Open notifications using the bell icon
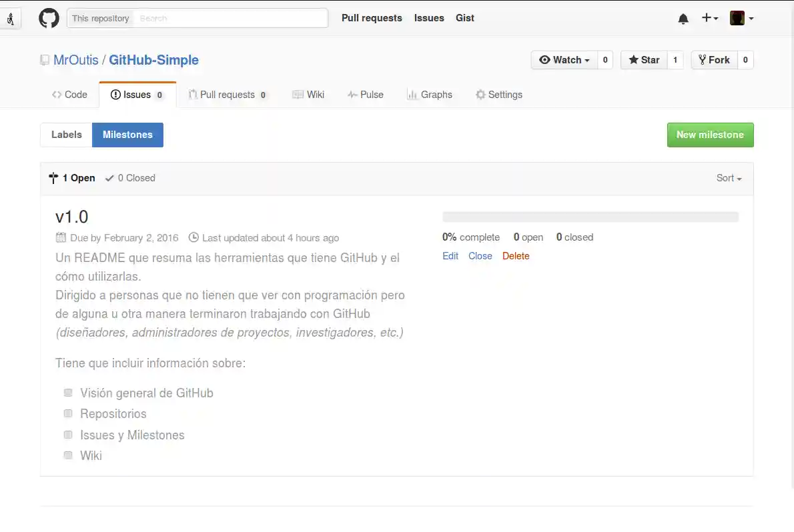The height and width of the screenshot is (532, 794). pos(683,18)
